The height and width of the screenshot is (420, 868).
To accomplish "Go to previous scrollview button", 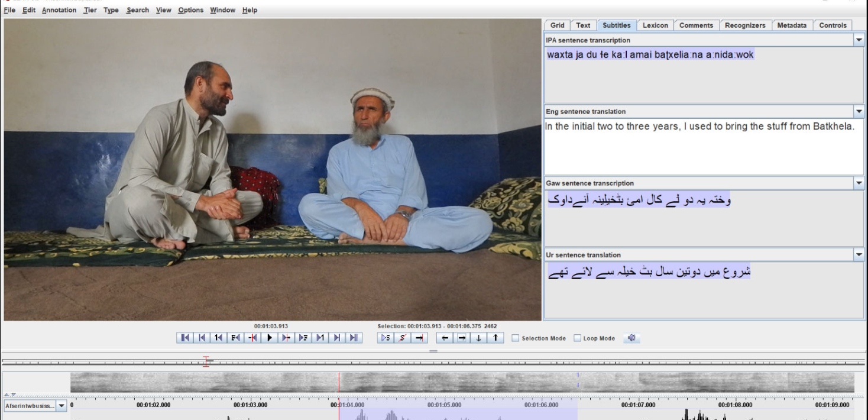I will click(202, 338).
